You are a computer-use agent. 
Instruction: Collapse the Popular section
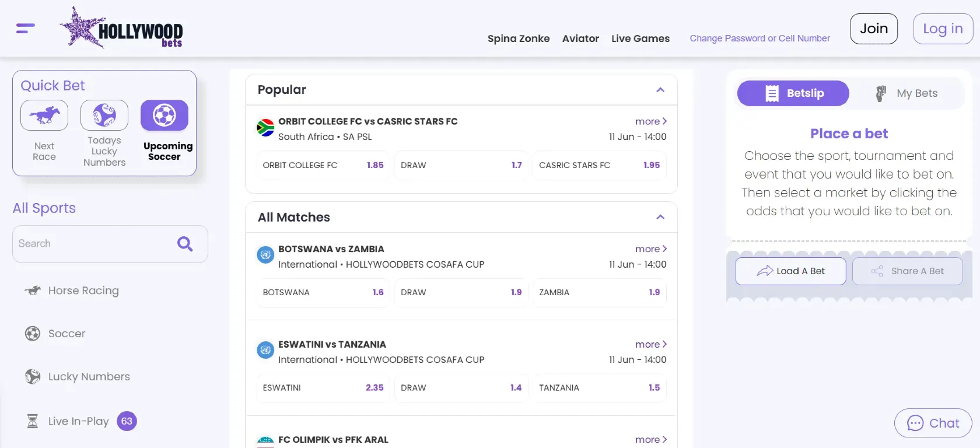(660, 90)
